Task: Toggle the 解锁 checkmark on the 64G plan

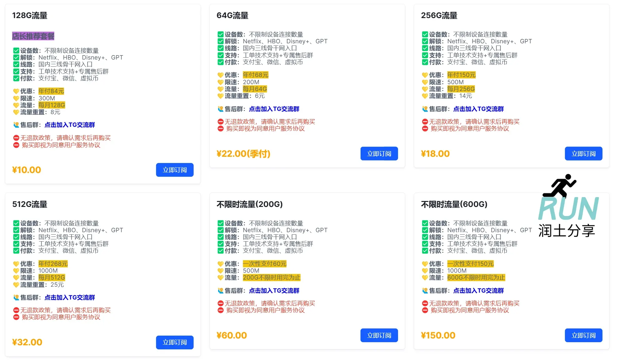Action: pyautogui.click(x=220, y=41)
